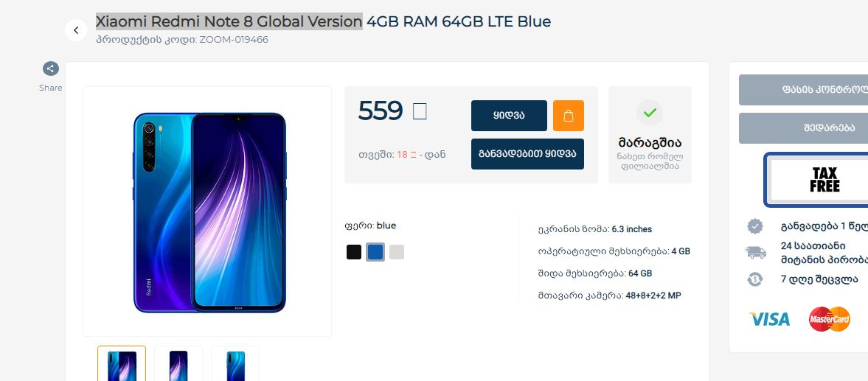Click the 7-day exchange icon
868x381 pixels.
pos(755,279)
